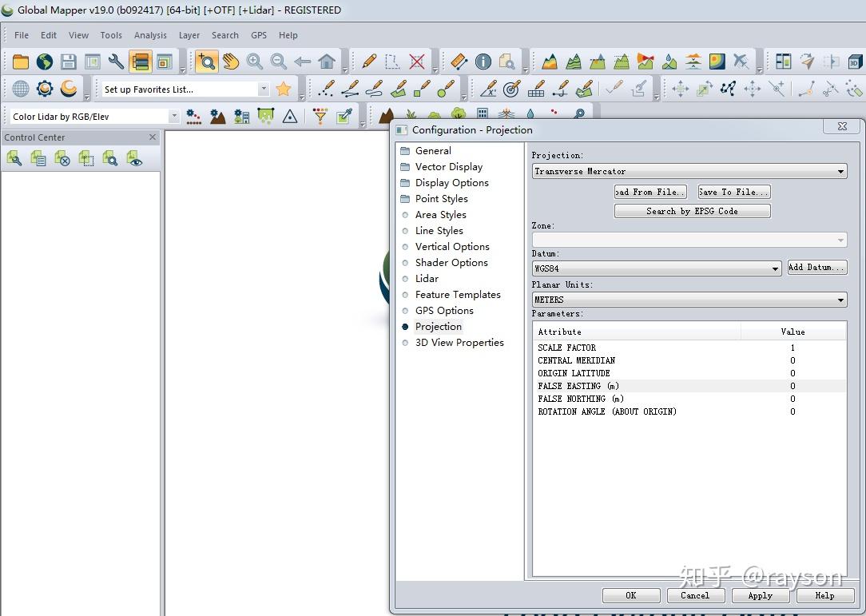Click the Cancel button
The image size is (866, 616).
click(x=695, y=595)
